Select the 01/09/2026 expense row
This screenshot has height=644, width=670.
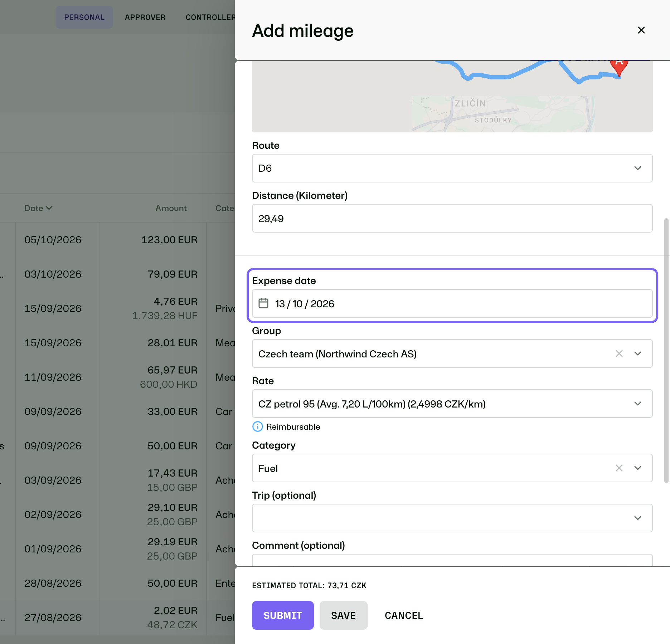[x=117, y=549]
